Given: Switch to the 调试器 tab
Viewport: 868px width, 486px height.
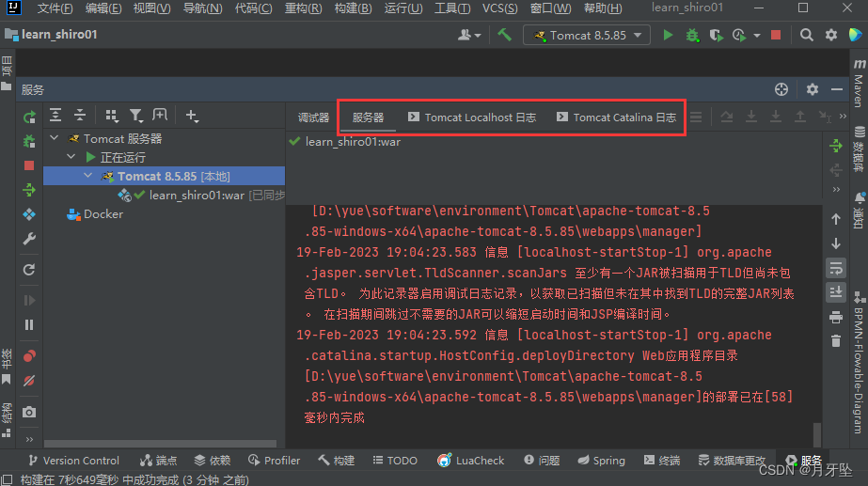Looking at the screenshot, I should click(x=313, y=118).
